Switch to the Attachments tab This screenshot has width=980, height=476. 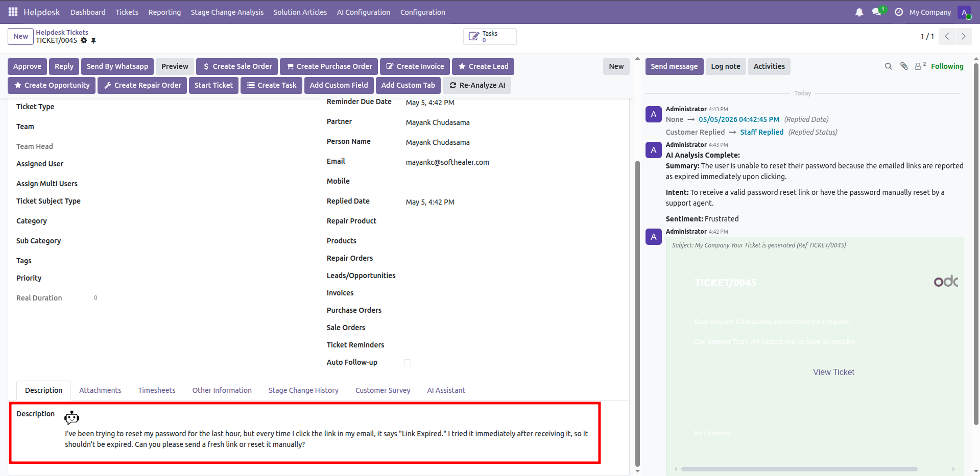tap(100, 390)
